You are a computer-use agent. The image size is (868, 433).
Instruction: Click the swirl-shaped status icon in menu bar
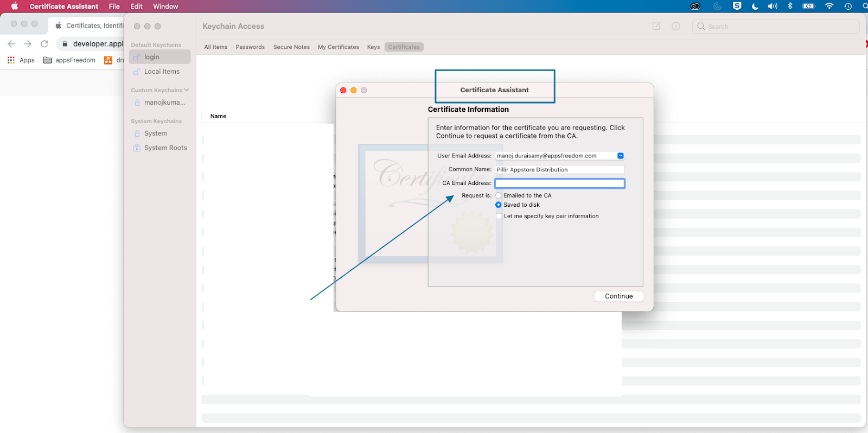[717, 6]
